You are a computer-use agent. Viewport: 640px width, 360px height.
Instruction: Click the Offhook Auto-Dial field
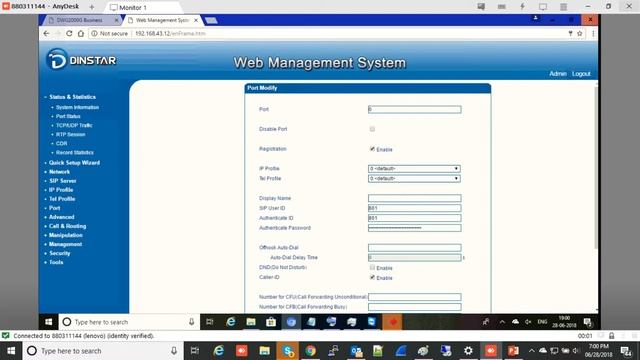414,248
